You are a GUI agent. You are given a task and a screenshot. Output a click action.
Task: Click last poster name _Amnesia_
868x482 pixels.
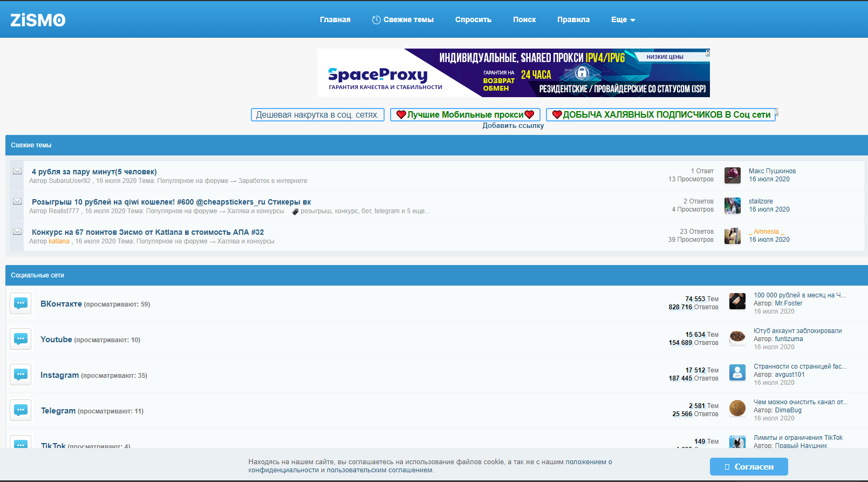[x=767, y=232]
